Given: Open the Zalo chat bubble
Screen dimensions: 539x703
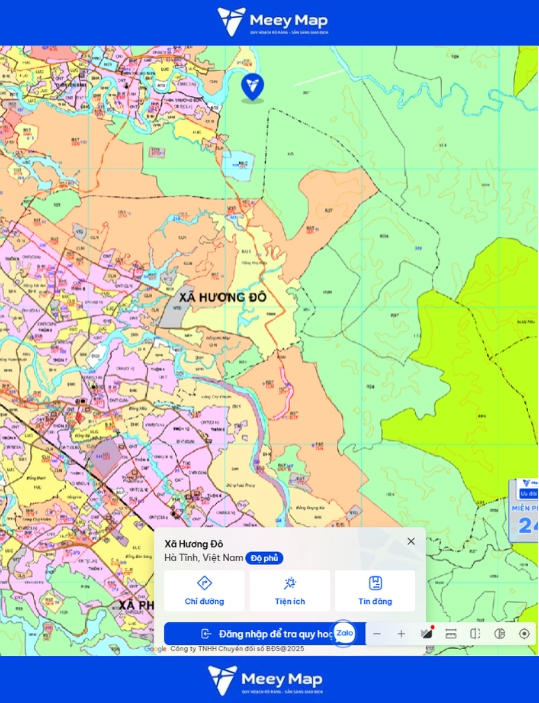Looking at the screenshot, I should click(x=344, y=633).
